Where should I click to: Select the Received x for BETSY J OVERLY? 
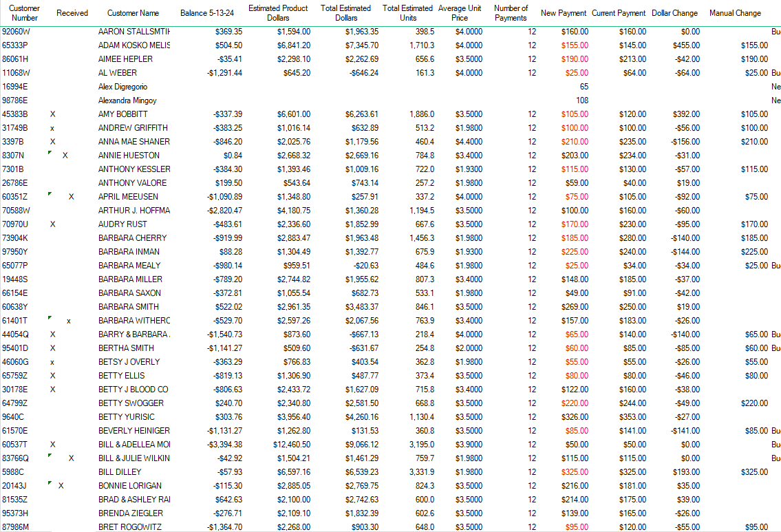tap(52, 362)
